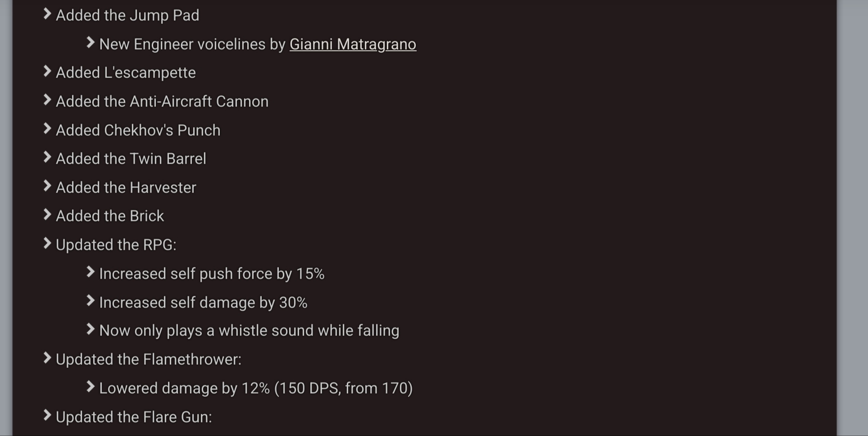Click the Added Chekhov's Punch text
Viewport: 868px width, 436px height.
(138, 130)
